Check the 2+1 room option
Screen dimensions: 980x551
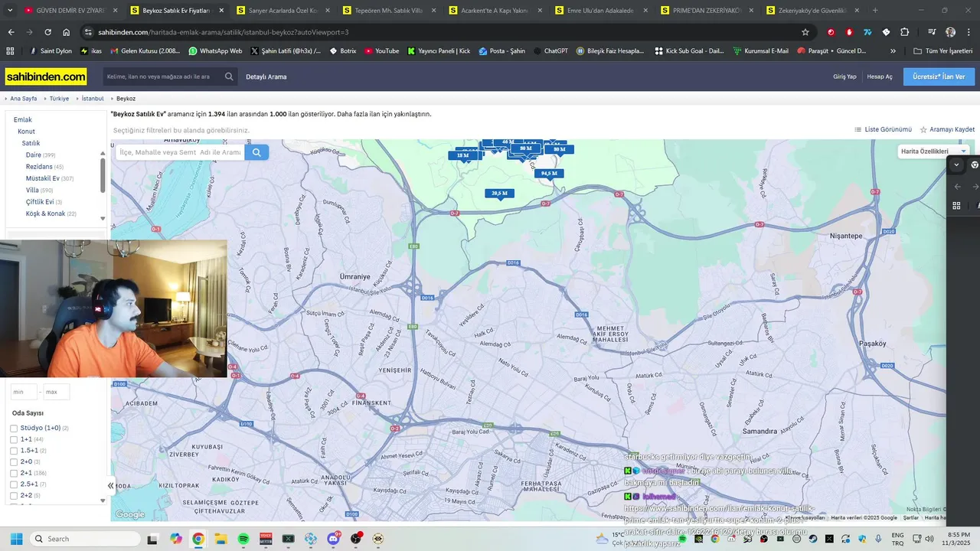pyautogui.click(x=14, y=473)
